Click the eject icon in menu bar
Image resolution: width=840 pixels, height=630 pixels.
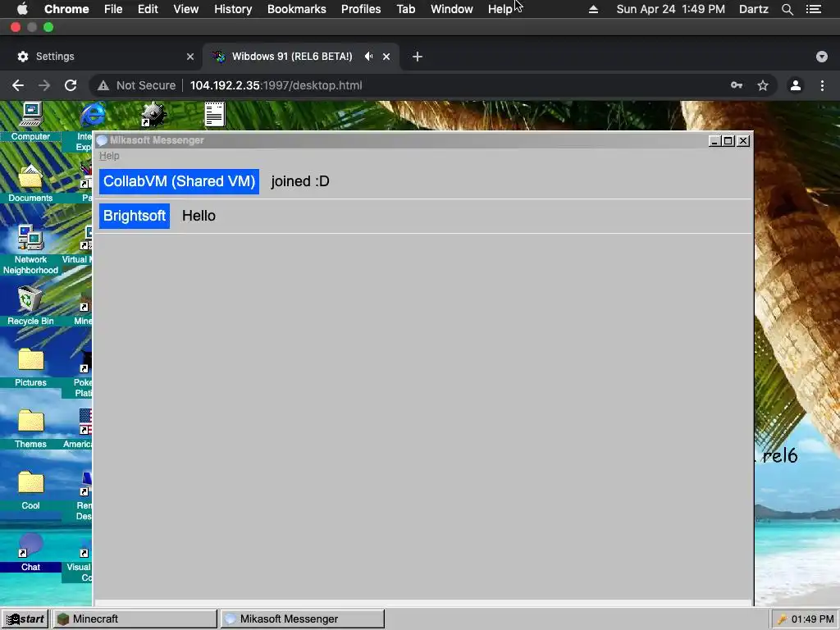point(593,9)
